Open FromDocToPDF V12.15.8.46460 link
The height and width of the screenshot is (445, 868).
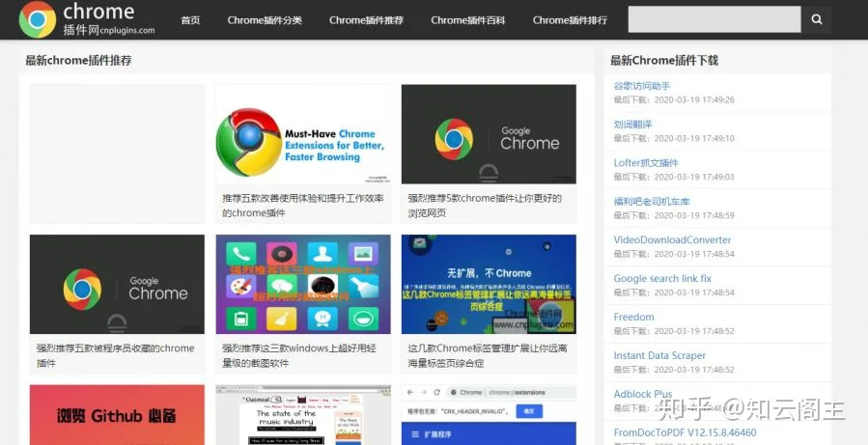click(685, 432)
